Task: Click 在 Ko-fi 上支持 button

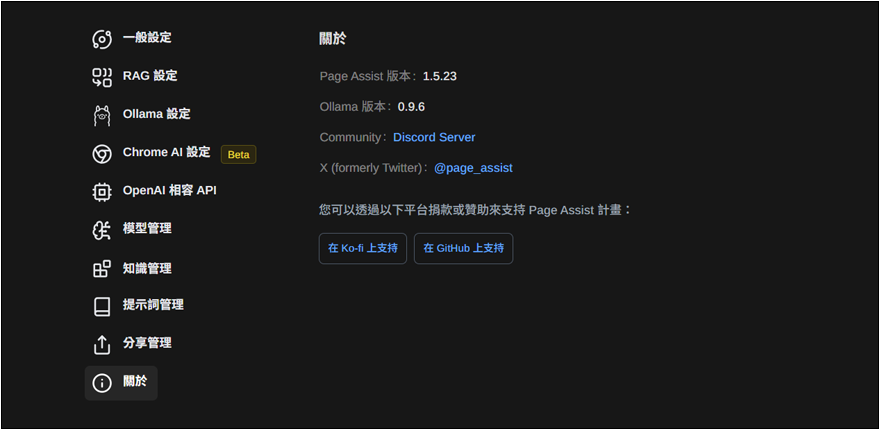Action: [x=363, y=249]
